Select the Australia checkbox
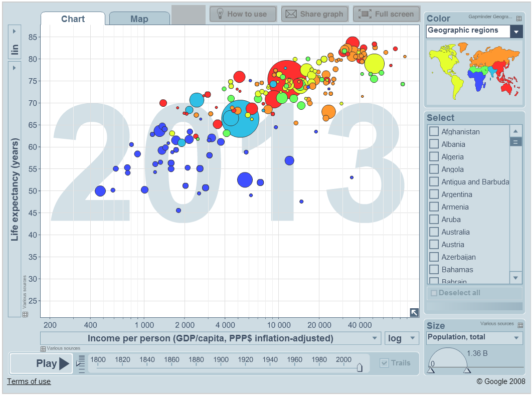 tap(434, 232)
